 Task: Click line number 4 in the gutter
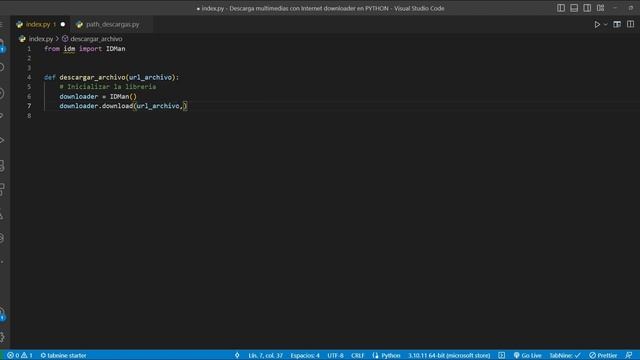29,77
